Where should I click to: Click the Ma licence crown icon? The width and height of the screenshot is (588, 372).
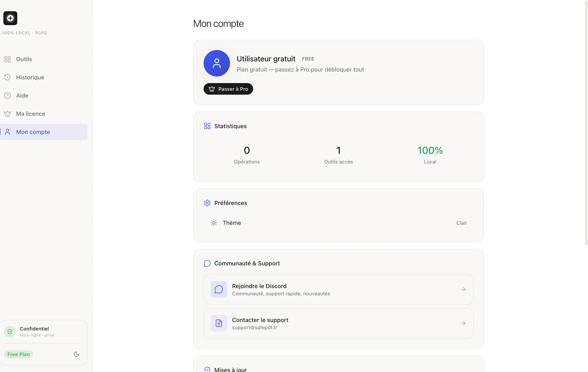coord(7,113)
